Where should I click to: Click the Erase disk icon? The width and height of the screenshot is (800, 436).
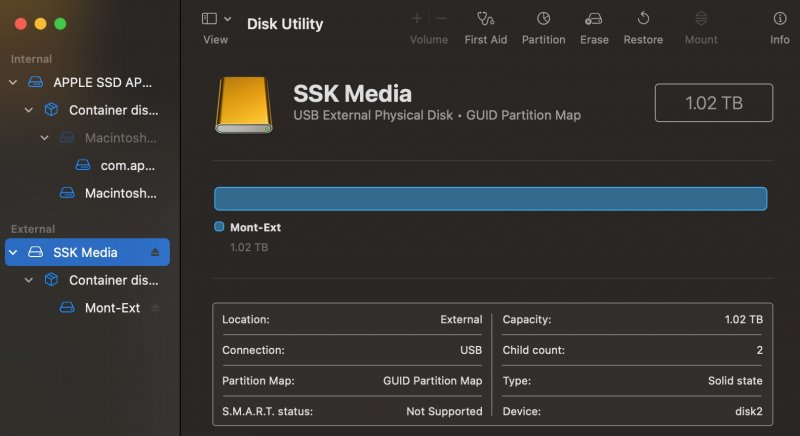[x=594, y=19]
